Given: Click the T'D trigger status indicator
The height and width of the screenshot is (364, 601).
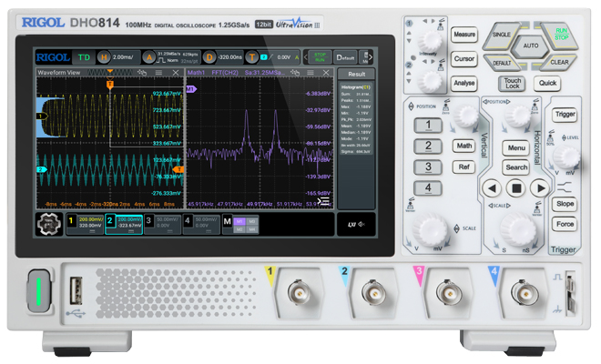Looking at the screenshot, I should click(x=84, y=57).
